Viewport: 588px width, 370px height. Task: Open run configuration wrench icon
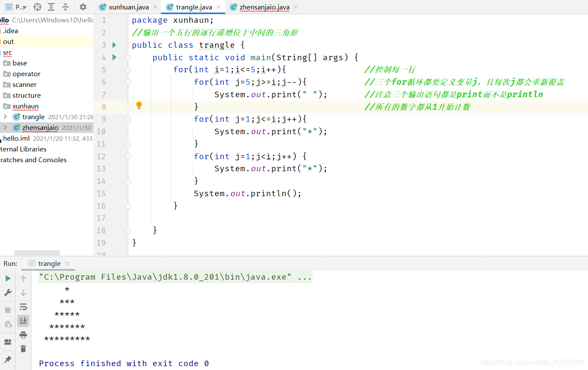coord(8,293)
